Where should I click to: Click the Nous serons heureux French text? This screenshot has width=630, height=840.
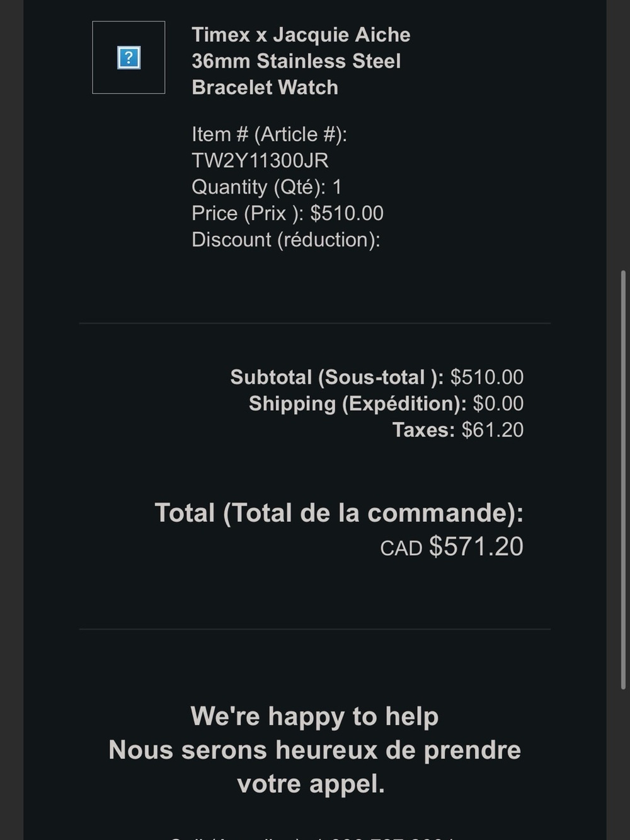315,767
